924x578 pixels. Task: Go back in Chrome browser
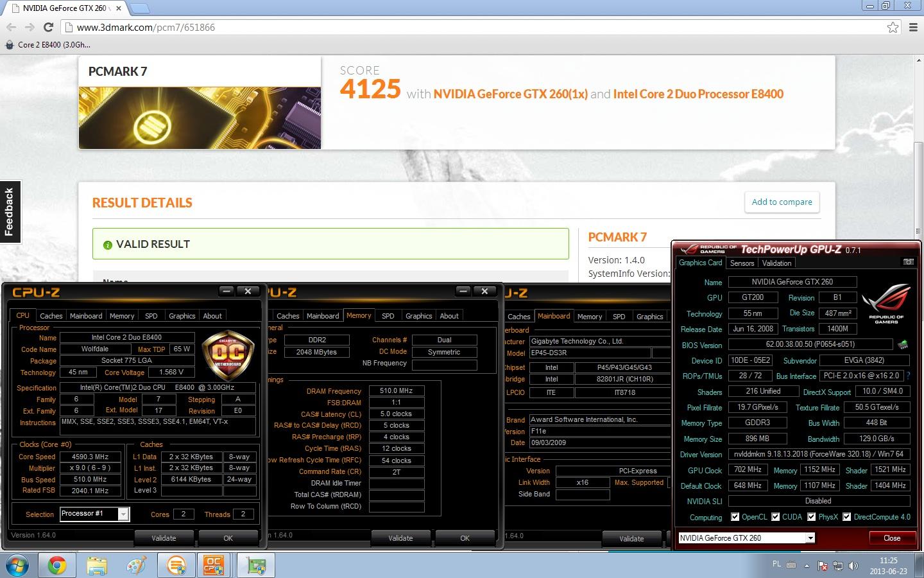11,27
